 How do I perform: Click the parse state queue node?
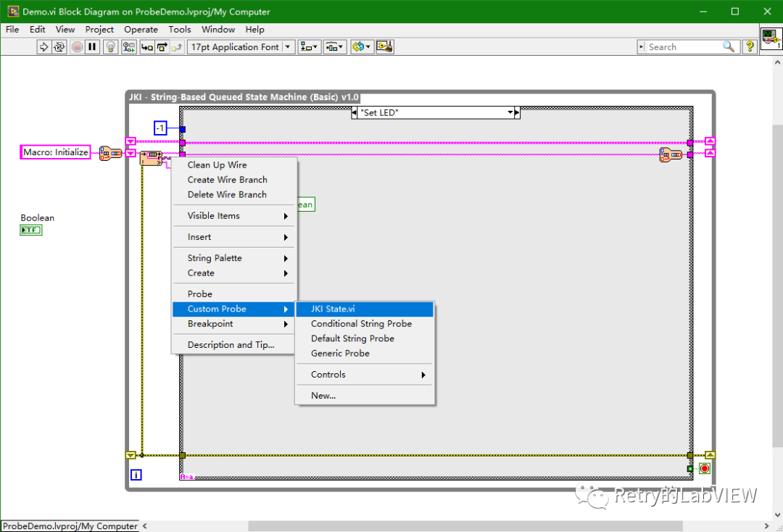[151, 158]
